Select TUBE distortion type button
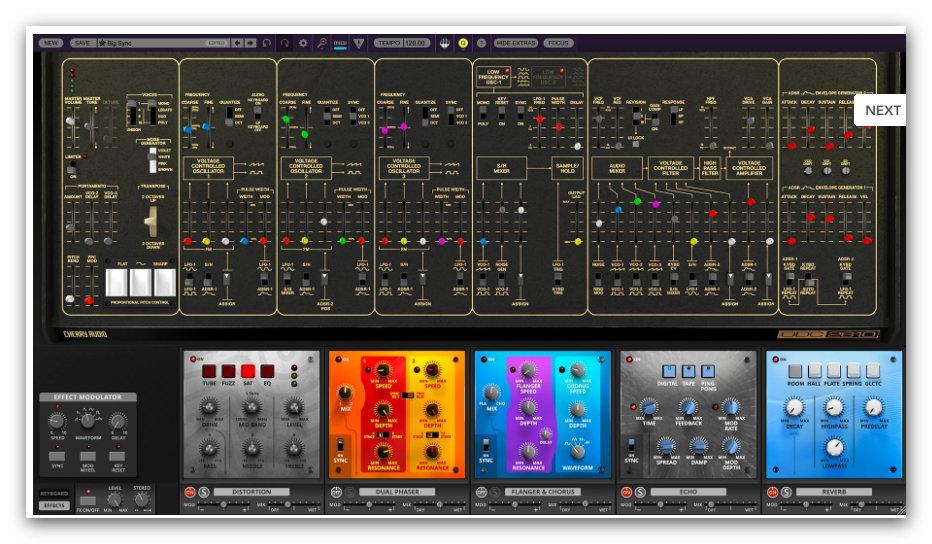Screen dimensions: 932x544 [209, 372]
